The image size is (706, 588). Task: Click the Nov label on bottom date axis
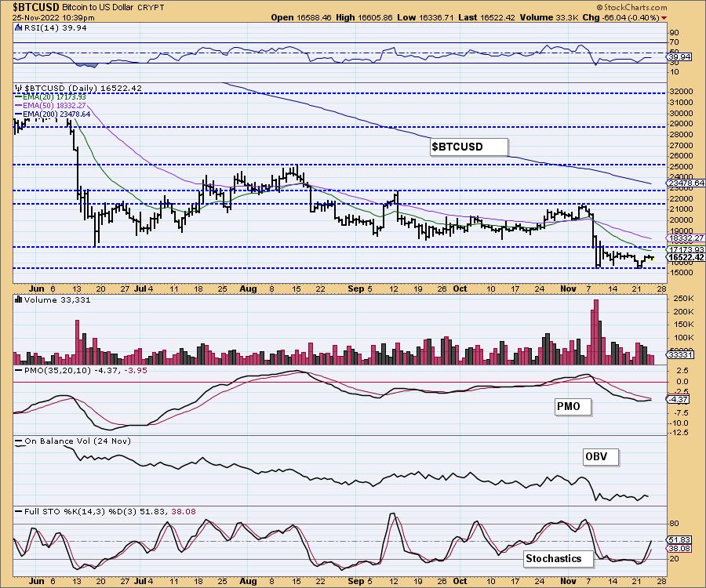click(x=568, y=581)
